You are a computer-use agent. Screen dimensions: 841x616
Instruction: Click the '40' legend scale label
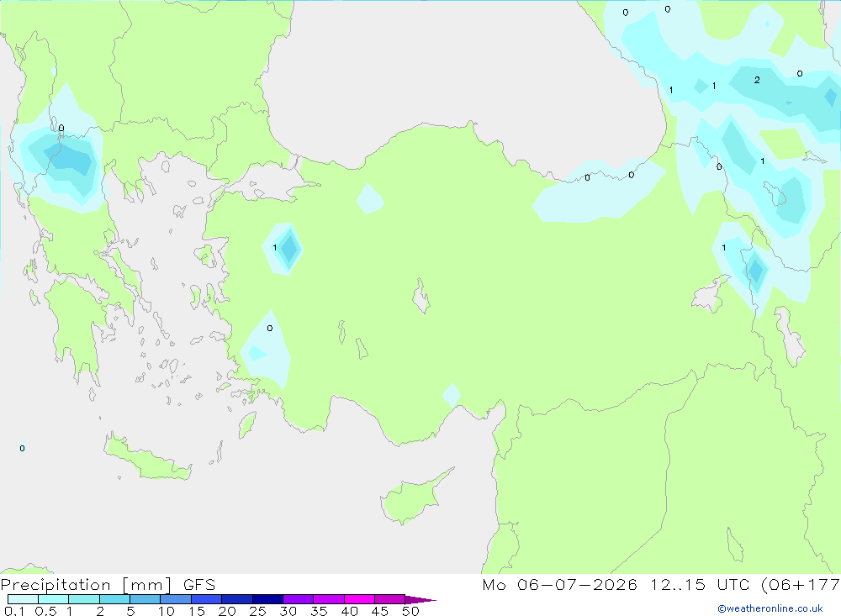point(349,611)
